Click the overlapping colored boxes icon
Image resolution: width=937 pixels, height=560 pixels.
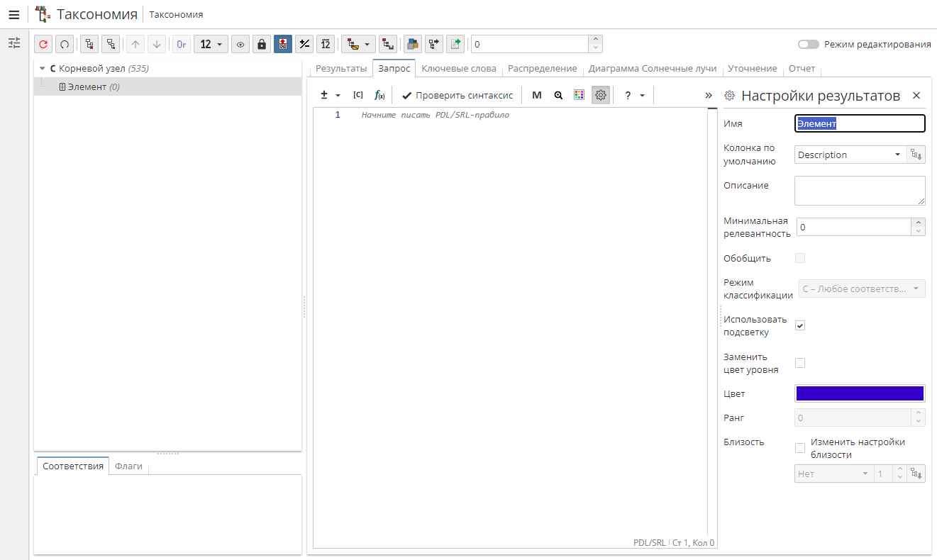pyautogui.click(x=412, y=44)
